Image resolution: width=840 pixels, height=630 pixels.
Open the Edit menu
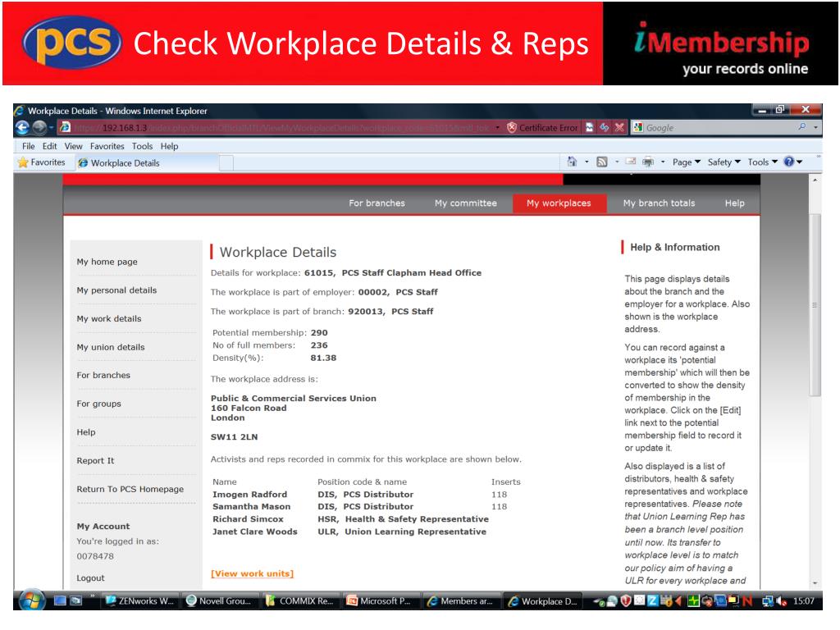pos(49,146)
